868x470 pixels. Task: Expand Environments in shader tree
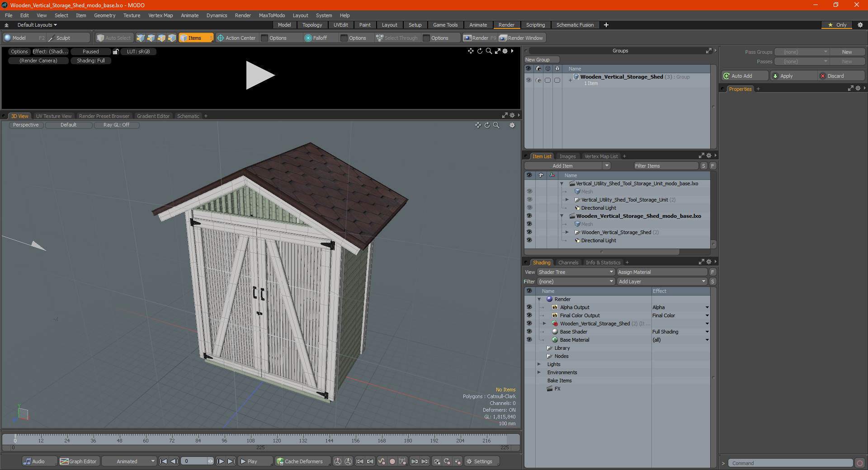pos(539,372)
